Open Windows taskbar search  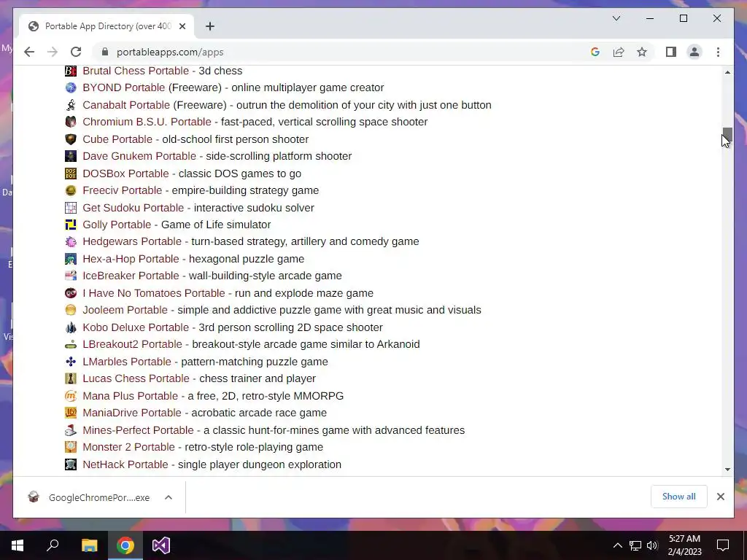click(53, 545)
